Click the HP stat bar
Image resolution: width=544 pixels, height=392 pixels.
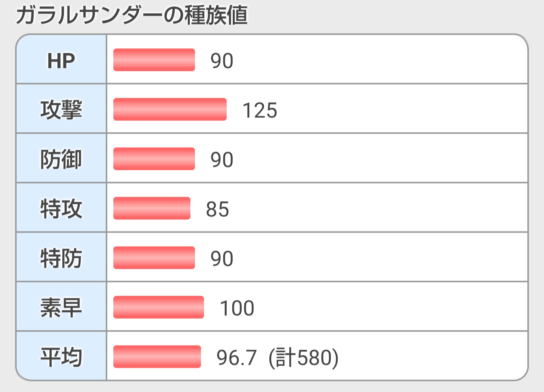point(154,60)
